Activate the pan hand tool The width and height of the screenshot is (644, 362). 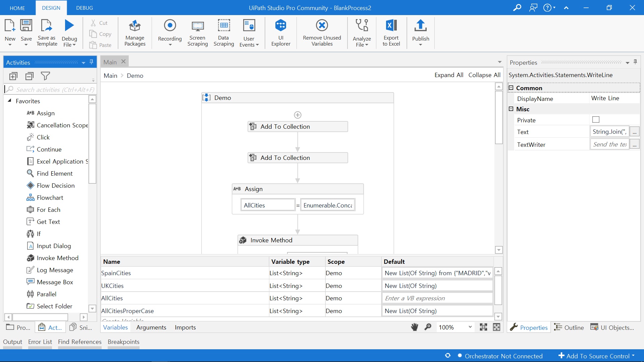(415, 327)
